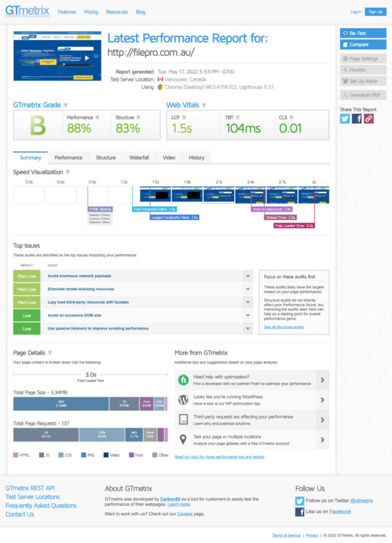Click footer Facebook icon

pyautogui.click(x=300, y=512)
